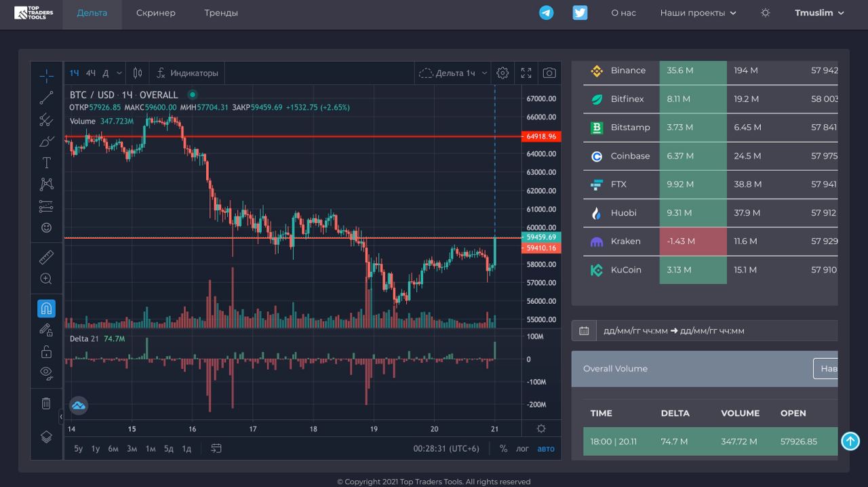Set chart range to 1м

pos(151,448)
